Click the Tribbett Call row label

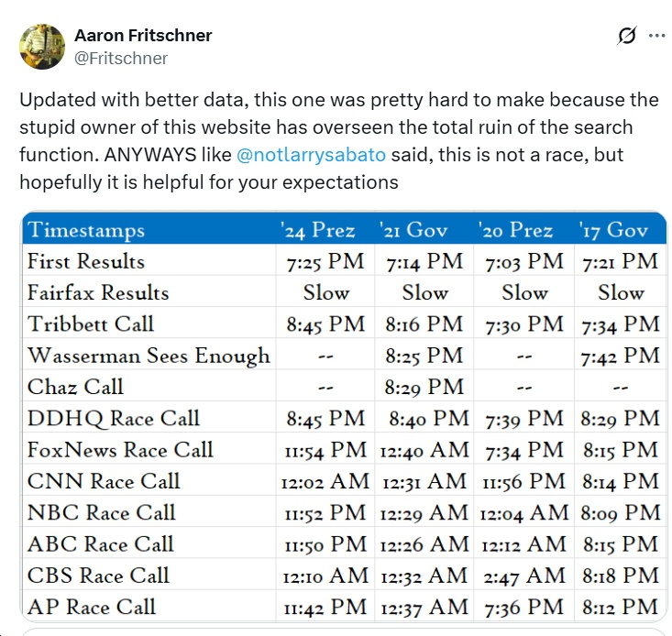91,324
